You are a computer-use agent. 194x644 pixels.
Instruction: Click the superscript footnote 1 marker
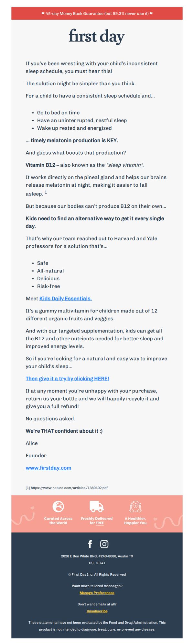[x=46, y=192]
